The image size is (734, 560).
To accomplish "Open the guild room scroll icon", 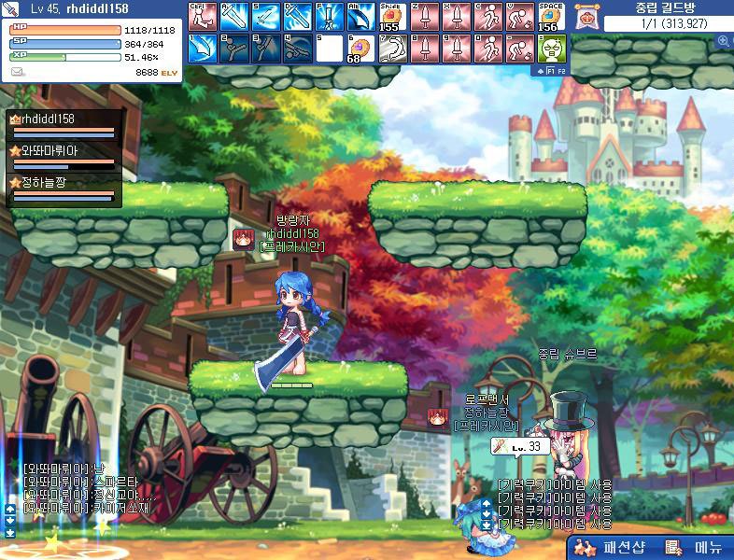I will (x=586, y=16).
